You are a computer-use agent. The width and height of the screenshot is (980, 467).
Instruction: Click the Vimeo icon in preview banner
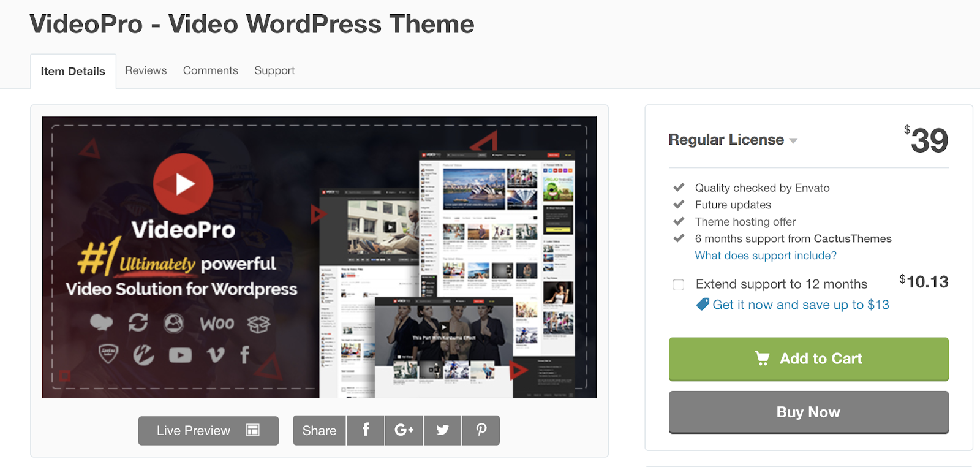coord(216,355)
